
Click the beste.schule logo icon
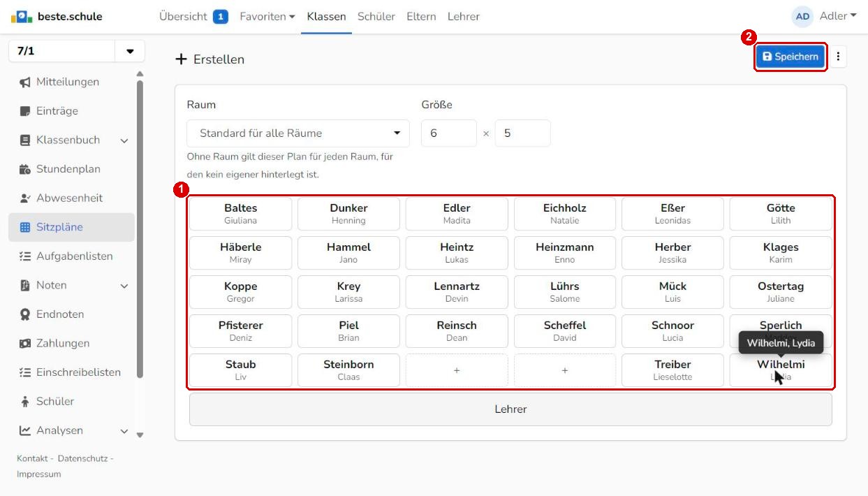tap(22, 16)
